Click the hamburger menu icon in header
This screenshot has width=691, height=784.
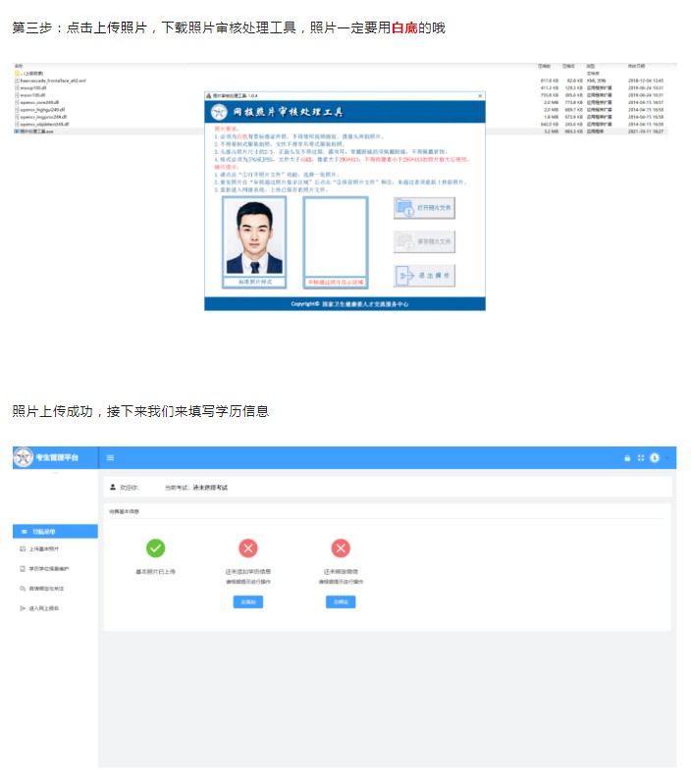point(110,458)
